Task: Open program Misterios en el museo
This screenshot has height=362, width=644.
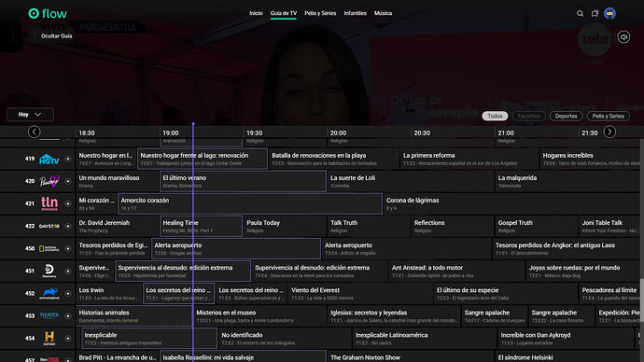Action: coord(259,315)
